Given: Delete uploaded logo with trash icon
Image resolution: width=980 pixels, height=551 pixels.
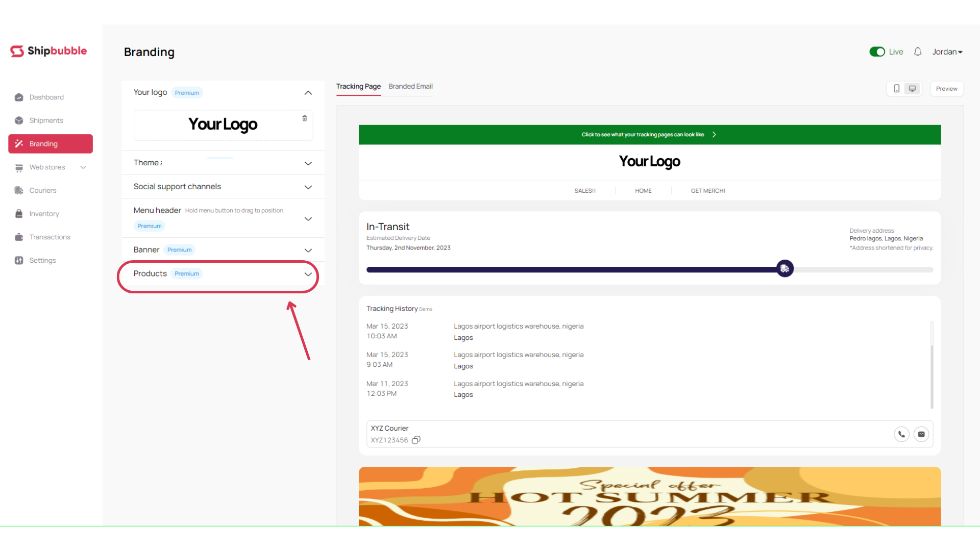Looking at the screenshot, I should coord(305,118).
